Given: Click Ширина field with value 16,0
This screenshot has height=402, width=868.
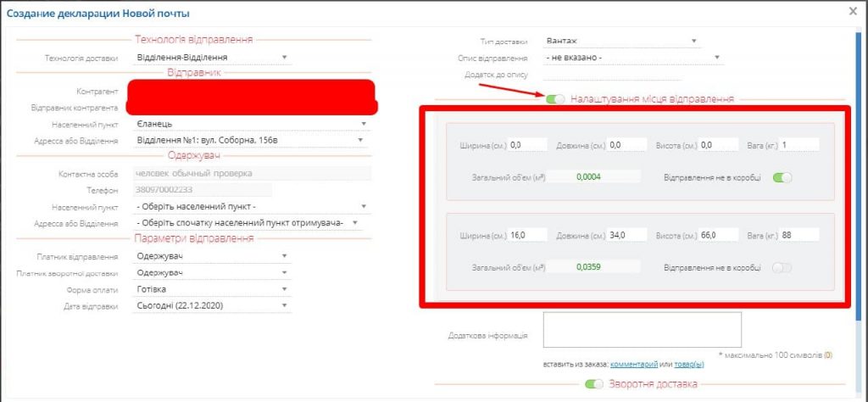Looking at the screenshot, I should (527, 235).
